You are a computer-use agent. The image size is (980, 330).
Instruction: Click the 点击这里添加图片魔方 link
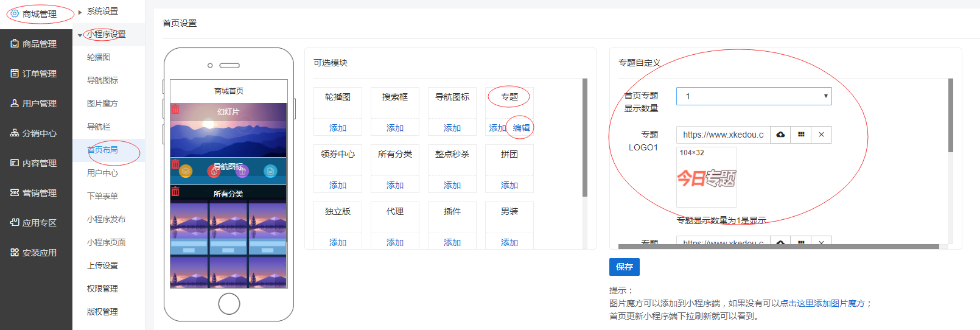[x=822, y=303]
